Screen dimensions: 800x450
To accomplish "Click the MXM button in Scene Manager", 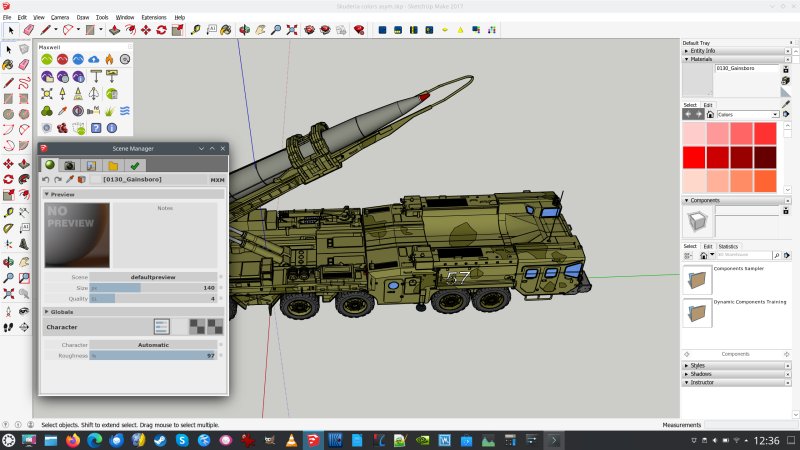I will 217,180.
